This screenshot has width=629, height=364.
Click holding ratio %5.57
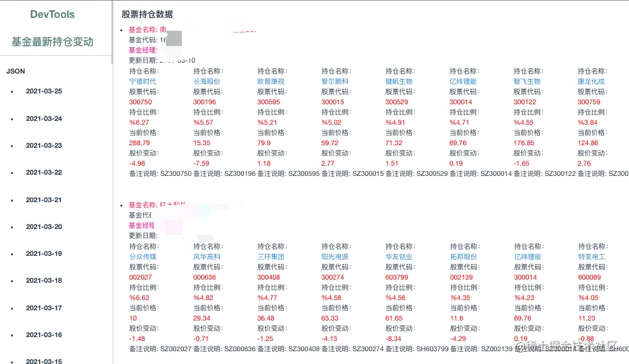click(204, 123)
